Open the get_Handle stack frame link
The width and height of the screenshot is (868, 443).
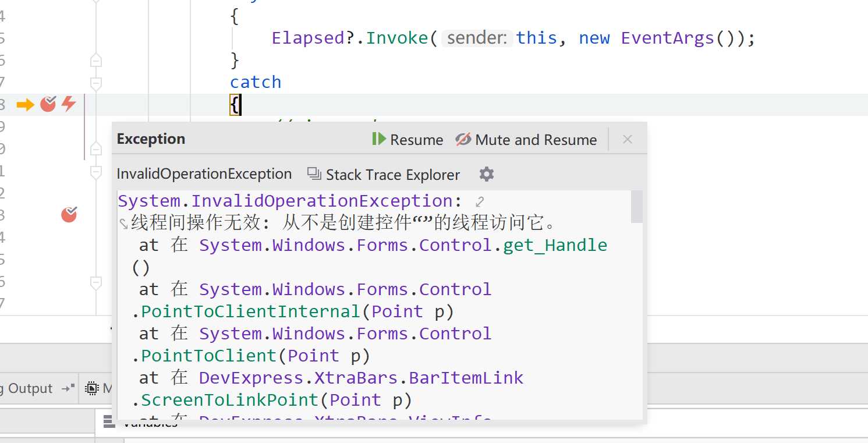(x=555, y=245)
